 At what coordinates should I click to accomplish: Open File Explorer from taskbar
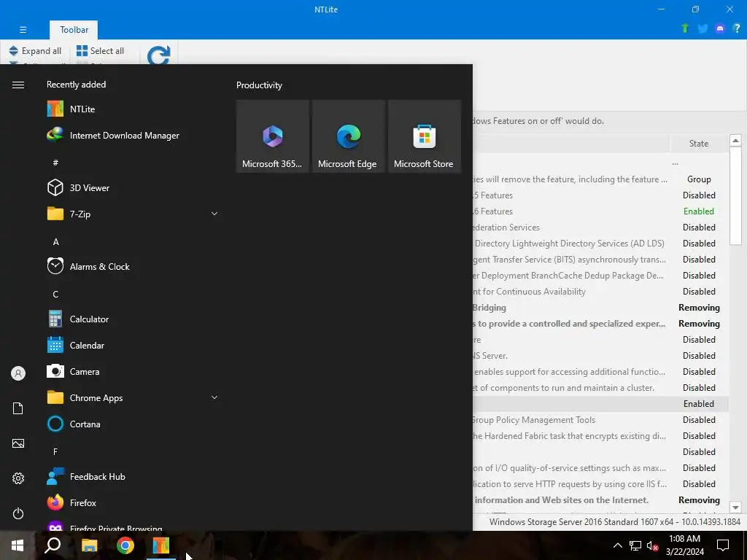coord(89,545)
